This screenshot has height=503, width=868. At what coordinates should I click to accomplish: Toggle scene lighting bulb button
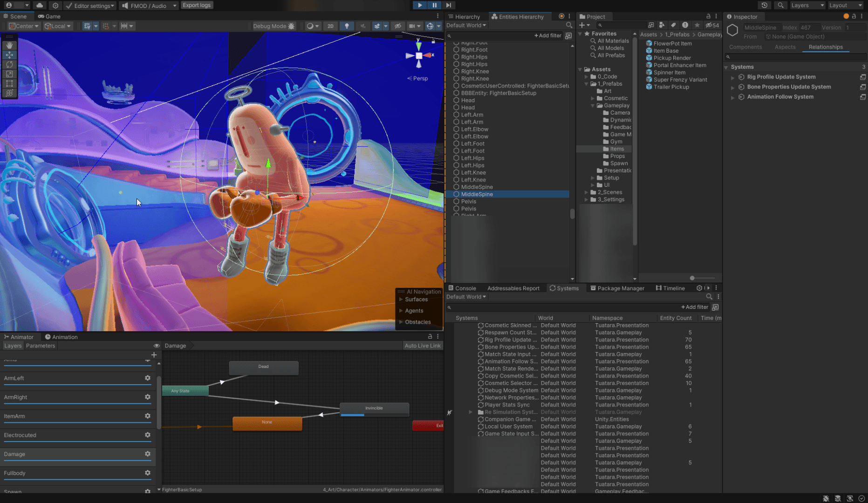(347, 26)
